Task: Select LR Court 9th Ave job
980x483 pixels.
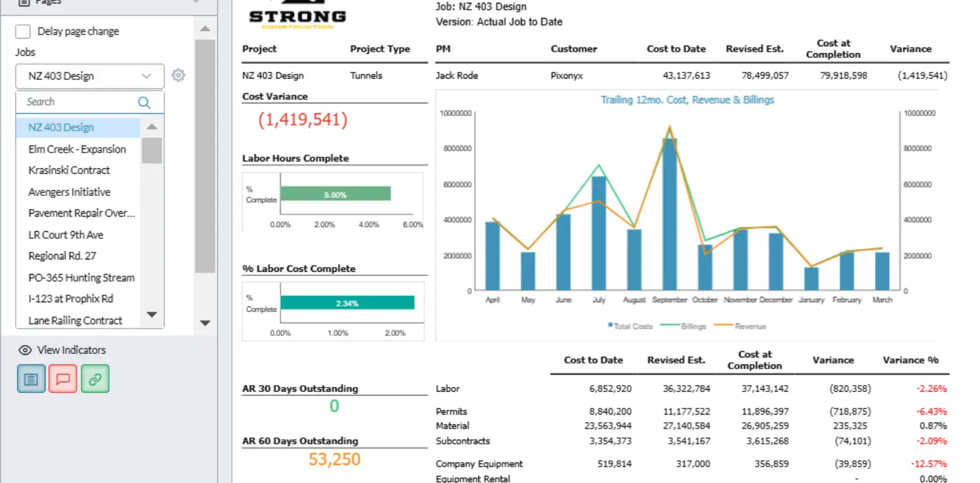Action: [78, 235]
